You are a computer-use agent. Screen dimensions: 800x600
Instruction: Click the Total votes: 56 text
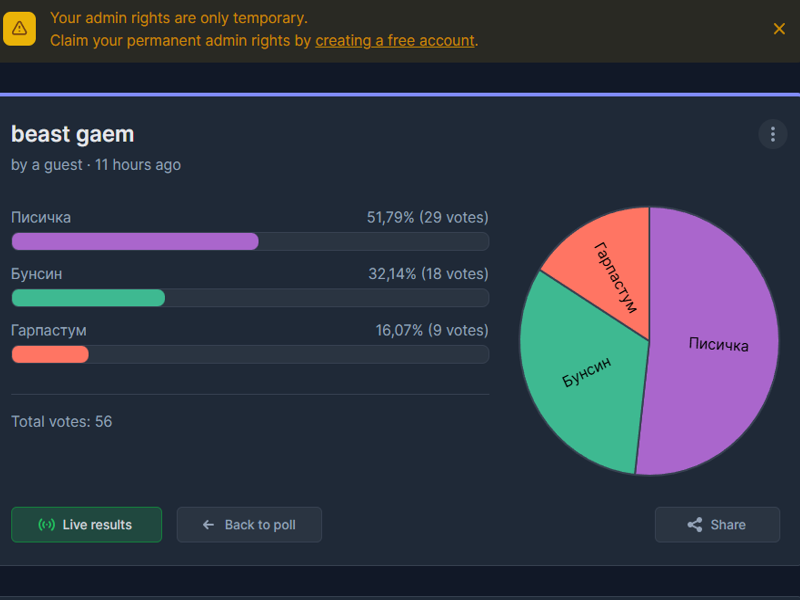[61, 422]
